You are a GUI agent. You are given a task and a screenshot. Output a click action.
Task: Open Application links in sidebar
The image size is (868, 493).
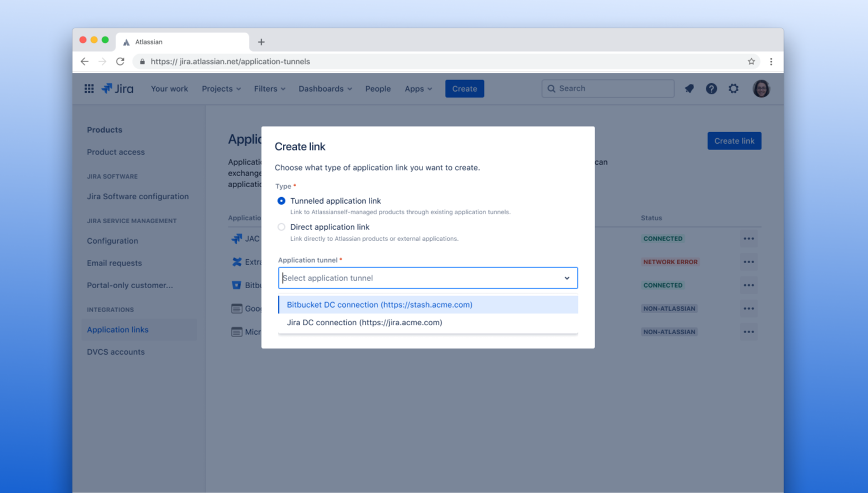(x=139, y=330)
